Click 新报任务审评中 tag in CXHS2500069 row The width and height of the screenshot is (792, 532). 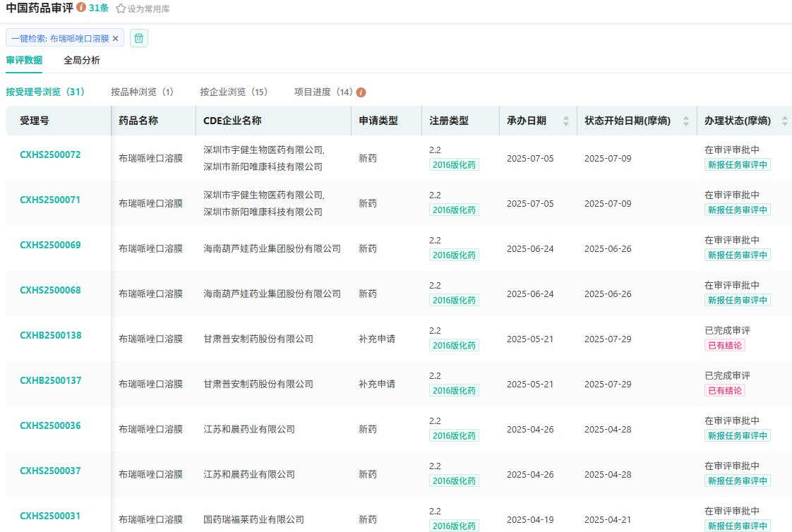(x=737, y=255)
